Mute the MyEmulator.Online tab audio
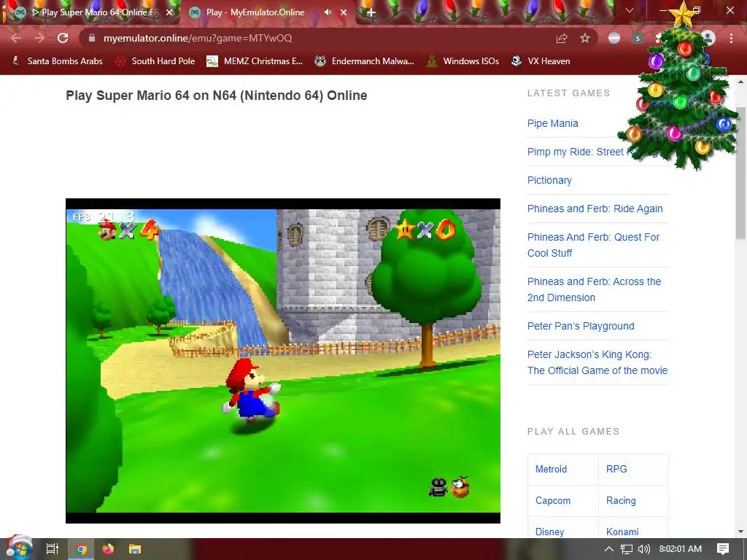 (328, 12)
